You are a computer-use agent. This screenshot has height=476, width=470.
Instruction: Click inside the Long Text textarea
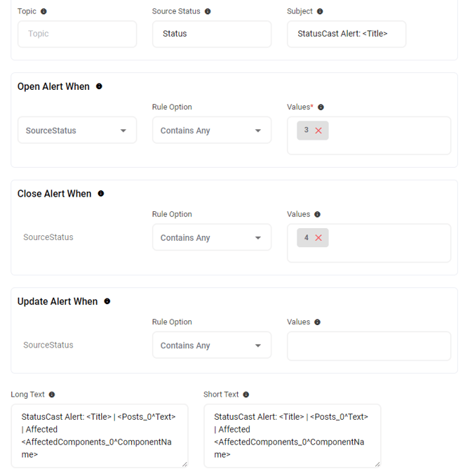click(99, 435)
